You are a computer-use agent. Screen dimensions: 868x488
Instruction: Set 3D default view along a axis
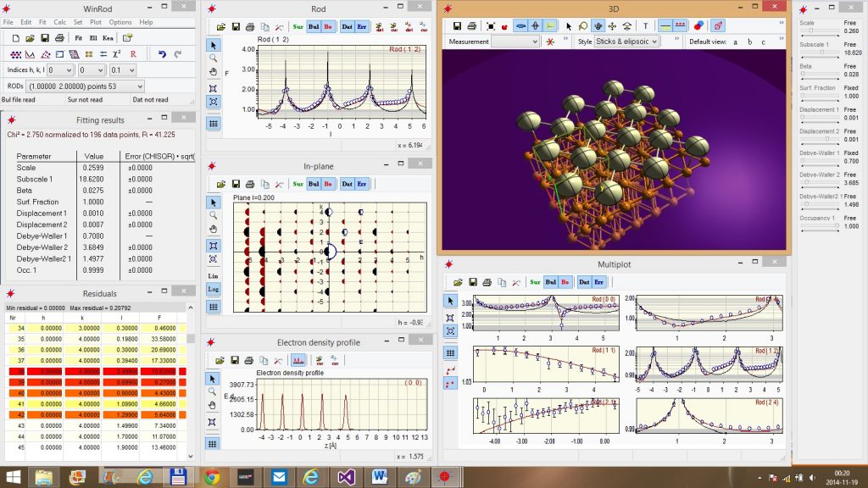(x=735, y=42)
